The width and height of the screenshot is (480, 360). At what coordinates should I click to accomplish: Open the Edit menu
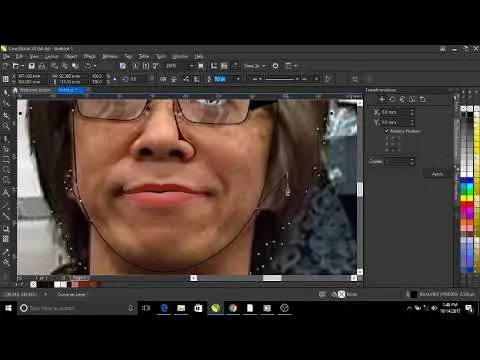(19, 56)
